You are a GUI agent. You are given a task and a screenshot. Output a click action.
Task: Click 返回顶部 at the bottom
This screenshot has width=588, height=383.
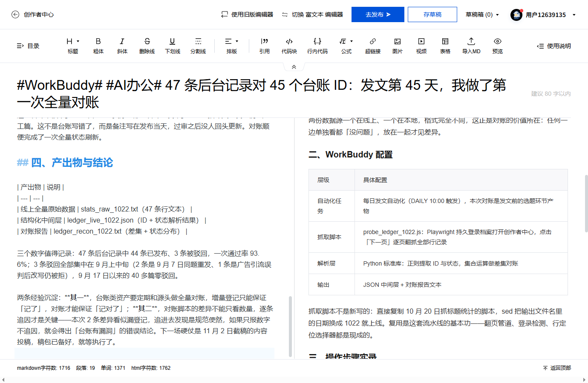pos(557,368)
